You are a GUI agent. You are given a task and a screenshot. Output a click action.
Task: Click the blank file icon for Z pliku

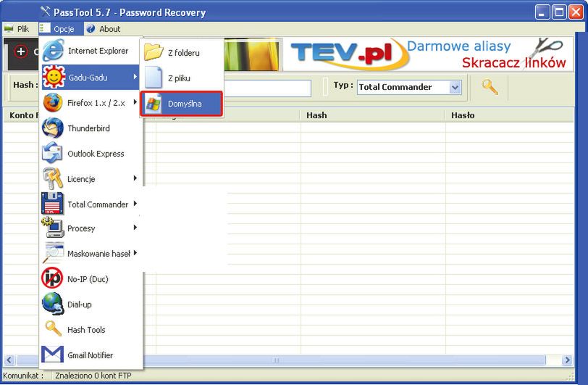point(154,78)
